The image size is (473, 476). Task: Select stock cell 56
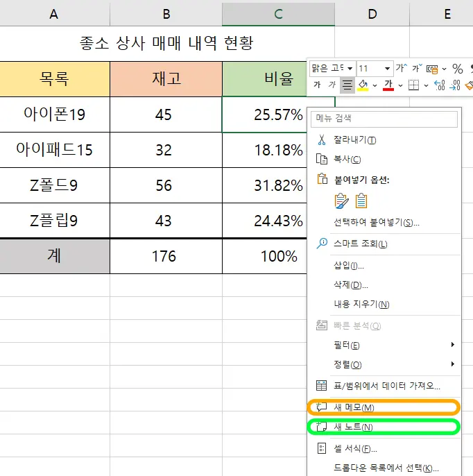pyautogui.click(x=166, y=185)
